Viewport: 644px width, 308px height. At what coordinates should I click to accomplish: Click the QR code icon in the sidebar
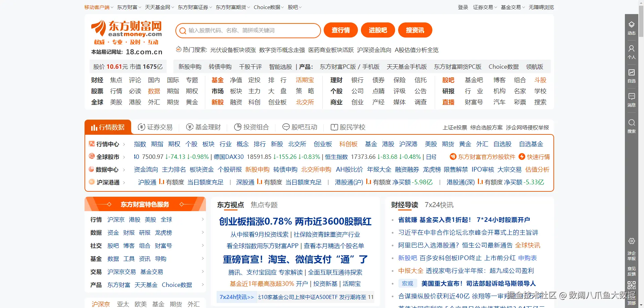(x=632, y=285)
